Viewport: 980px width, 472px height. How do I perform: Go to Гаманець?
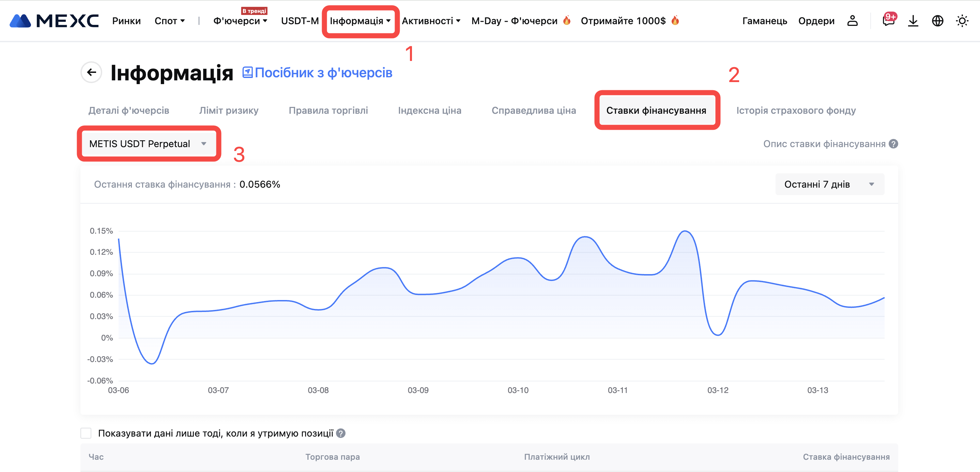tap(764, 21)
